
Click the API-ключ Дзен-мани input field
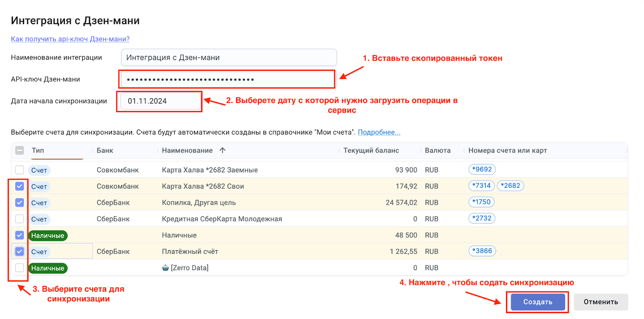227,79
